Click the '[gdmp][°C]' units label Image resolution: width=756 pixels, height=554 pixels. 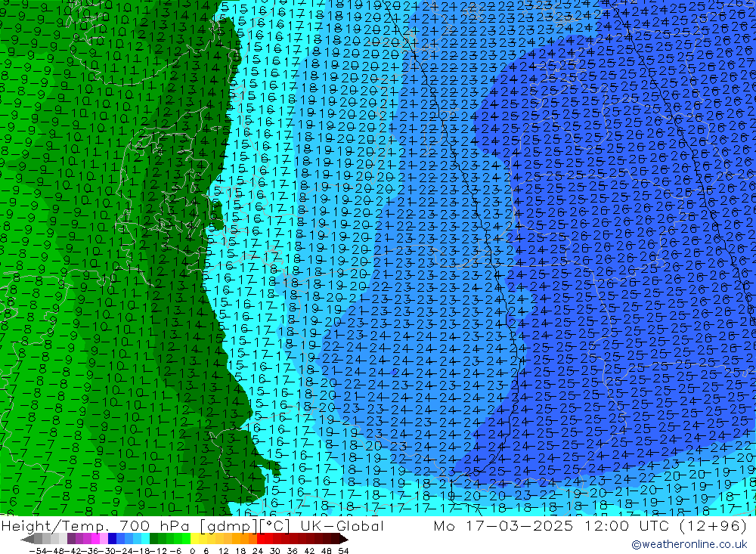245,525
